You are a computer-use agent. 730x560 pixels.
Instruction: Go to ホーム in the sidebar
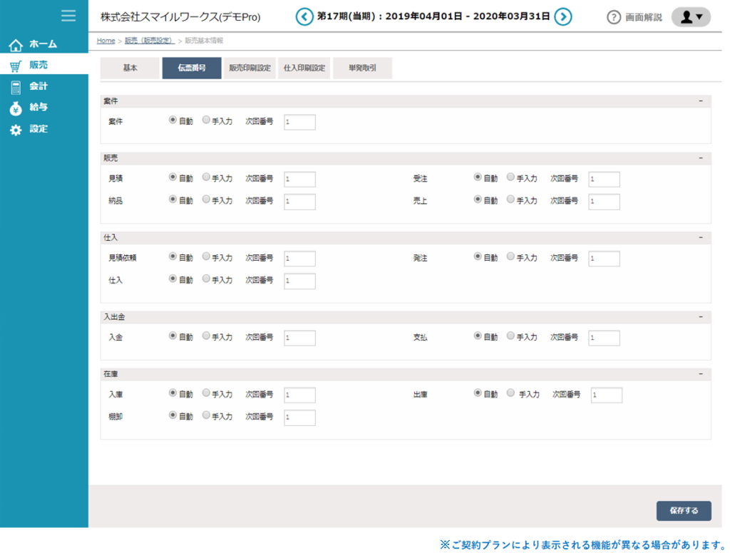[44, 44]
